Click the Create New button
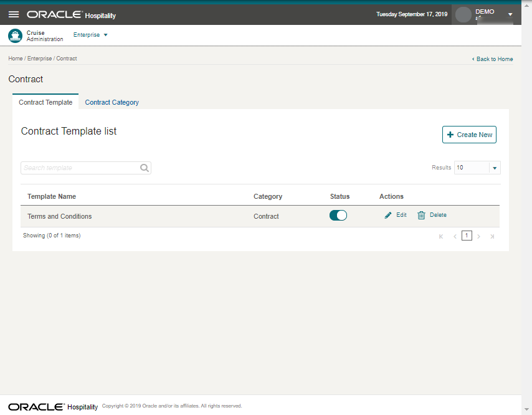Viewport: 532px width, 415px height. [x=469, y=135]
